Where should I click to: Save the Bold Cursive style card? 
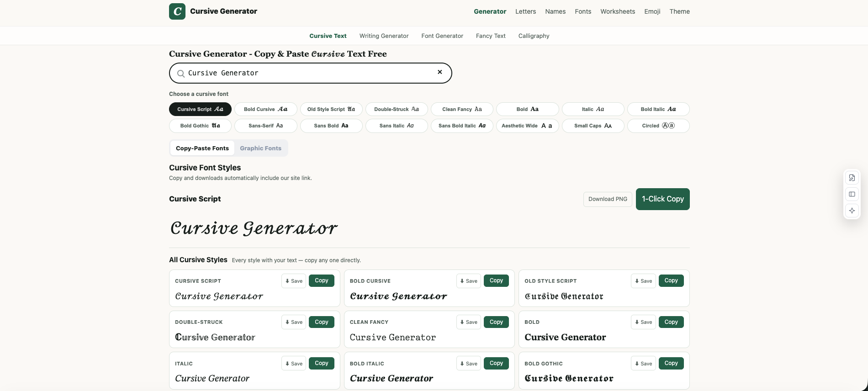(x=469, y=281)
